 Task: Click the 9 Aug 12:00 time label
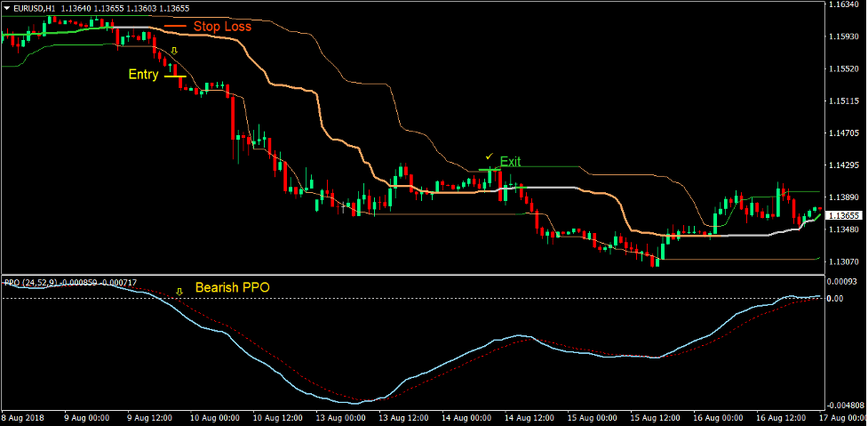click(150, 417)
